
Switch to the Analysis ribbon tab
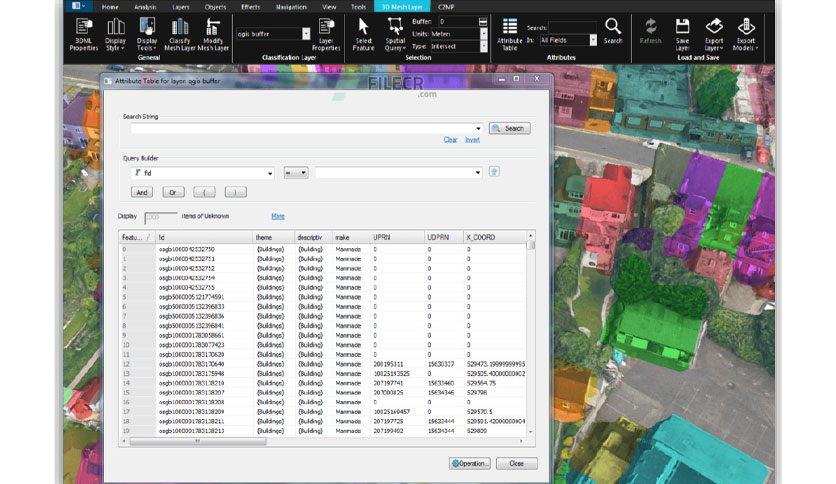[x=145, y=7]
